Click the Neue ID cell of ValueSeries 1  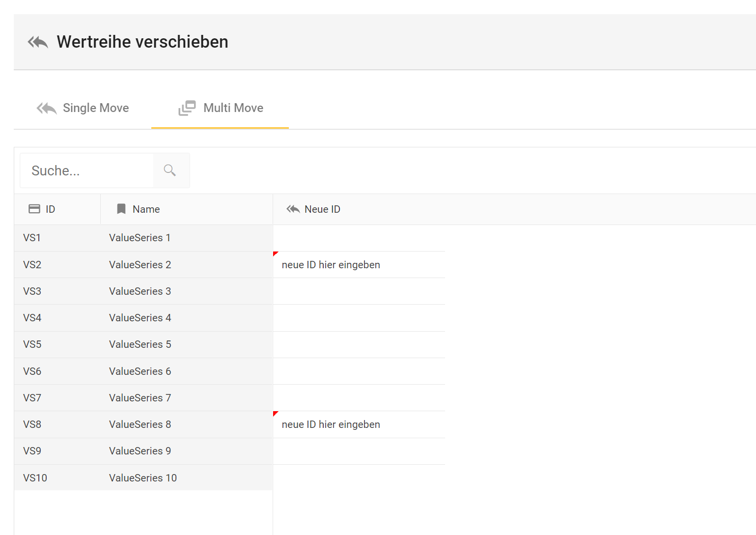click(359, 238)
